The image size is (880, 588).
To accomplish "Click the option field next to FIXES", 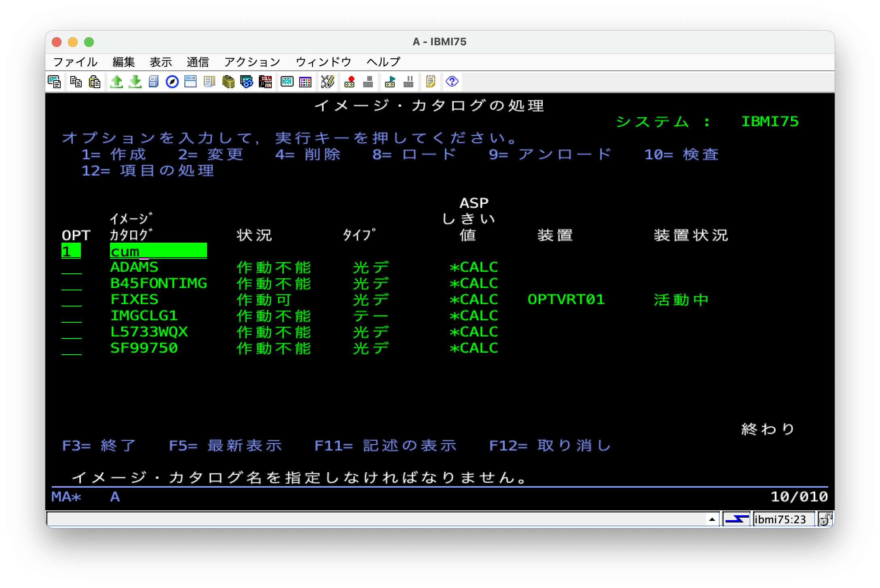I will (x=72, y=300).
